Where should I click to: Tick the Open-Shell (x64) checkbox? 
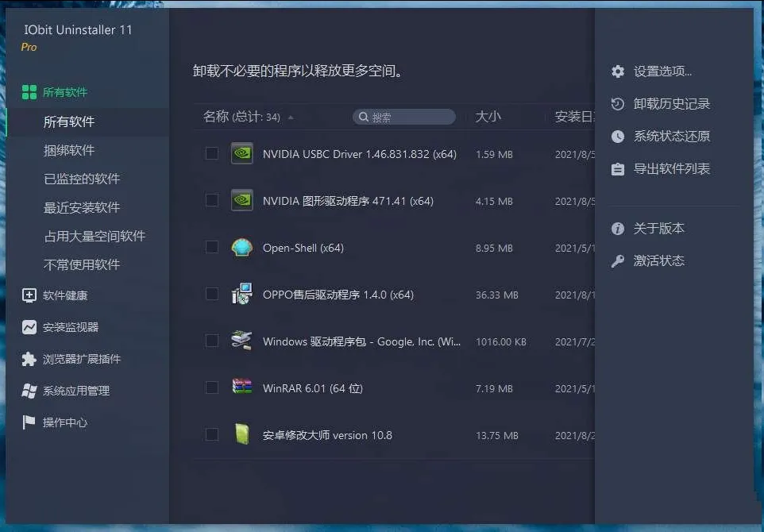click(212, 247)
